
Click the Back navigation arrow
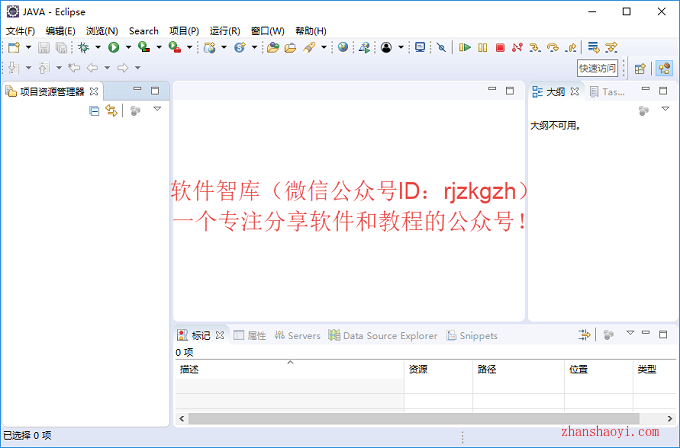(92, 68)
